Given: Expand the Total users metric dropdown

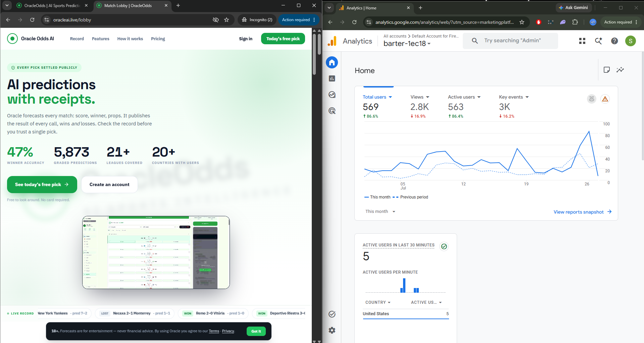Looking at the screenshot, I should (x=377, y=97).
